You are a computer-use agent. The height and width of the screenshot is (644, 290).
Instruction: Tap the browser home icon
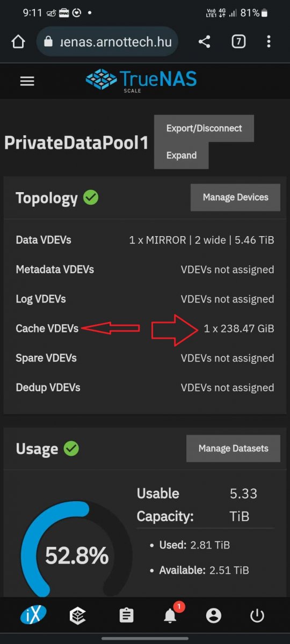[x=18, y=42]
